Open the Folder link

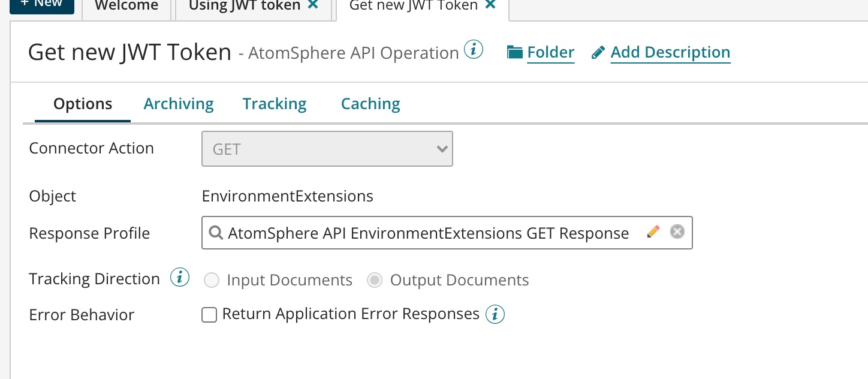(x=550, y=52)
